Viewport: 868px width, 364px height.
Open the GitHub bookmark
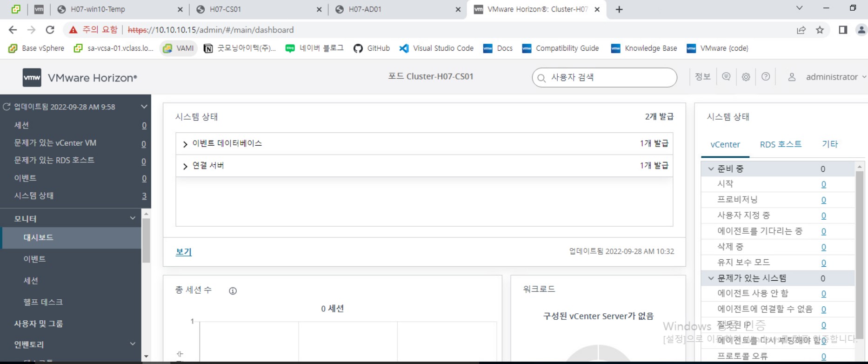pyautogui.click(x=372, y=48)
